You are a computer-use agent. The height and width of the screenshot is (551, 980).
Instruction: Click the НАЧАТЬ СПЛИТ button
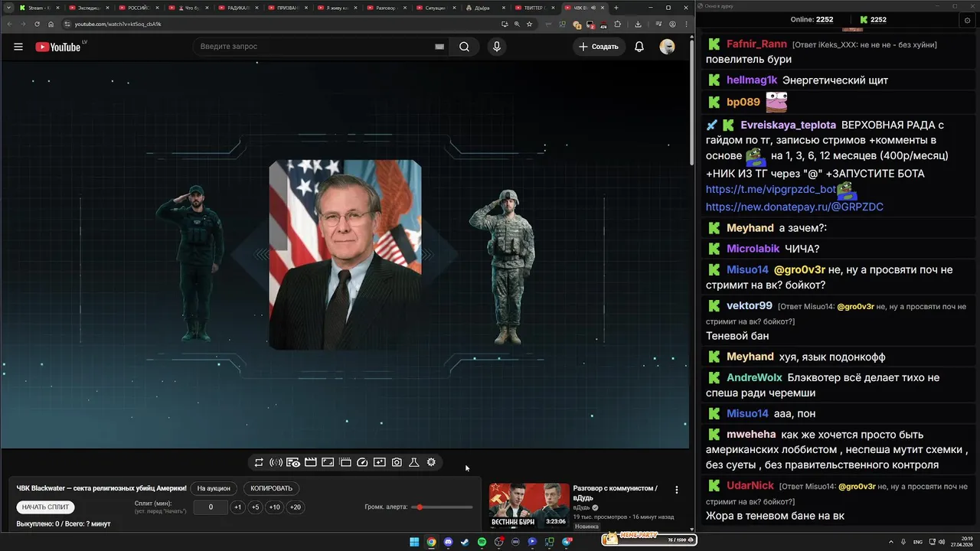click(46, 507)
